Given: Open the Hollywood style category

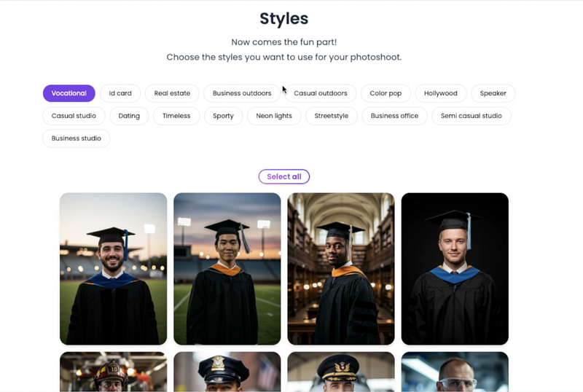Looking at the screenshot, I should (441, 93).
